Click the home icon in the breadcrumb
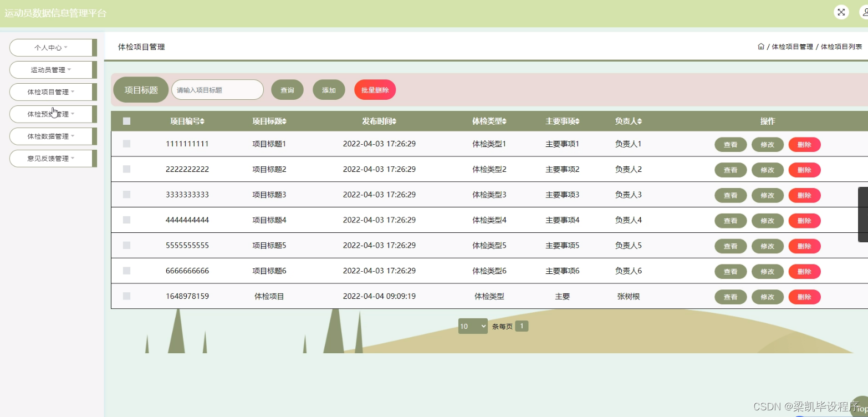 click(761, 47)
